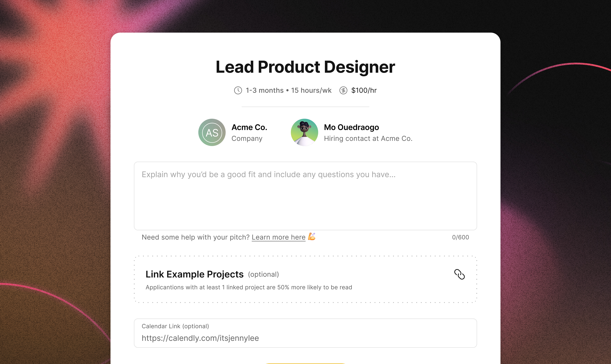The width and height of the screenshot is (611, 364).
Task: Click the (optional) tag beside projects heading
Action: [263, 275]
